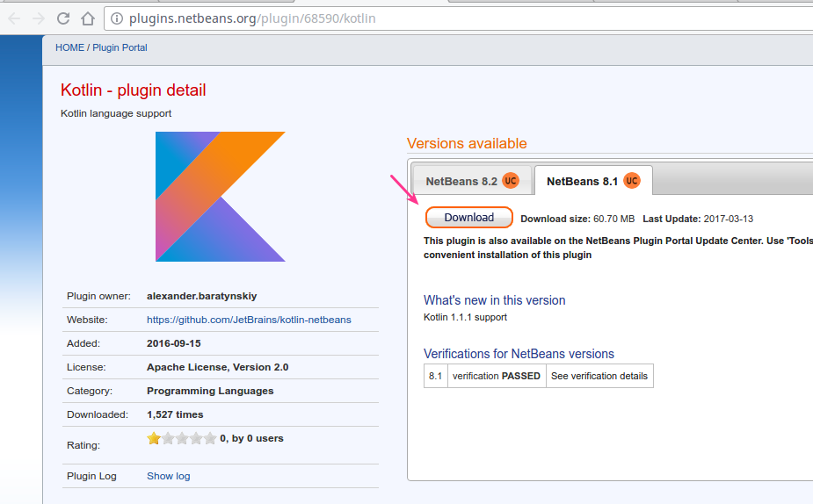813x504 pixels.
Task: Select the Kotlin 1.1.1 support text
Action: point(465,317)
